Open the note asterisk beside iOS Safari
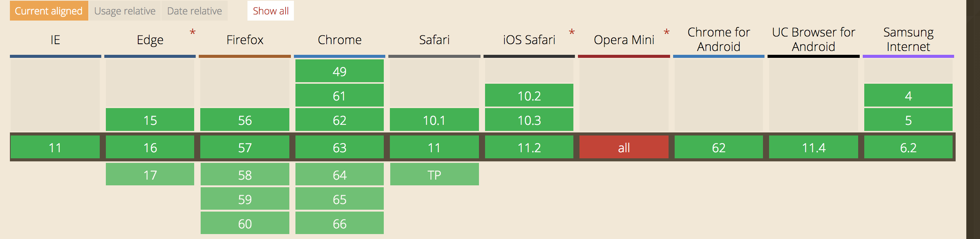Screen dimensions: 980x239 coord(572,33)
